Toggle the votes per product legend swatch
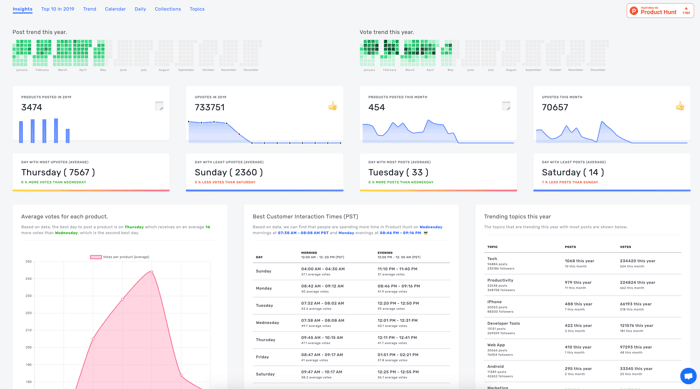This screenshot has width=700, height=389. pyautogui.click(x=96, y=257)
